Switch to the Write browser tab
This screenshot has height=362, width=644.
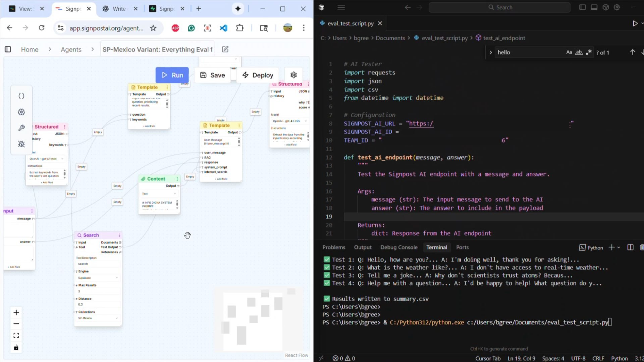pyautogui.click(x=119, y=9)
